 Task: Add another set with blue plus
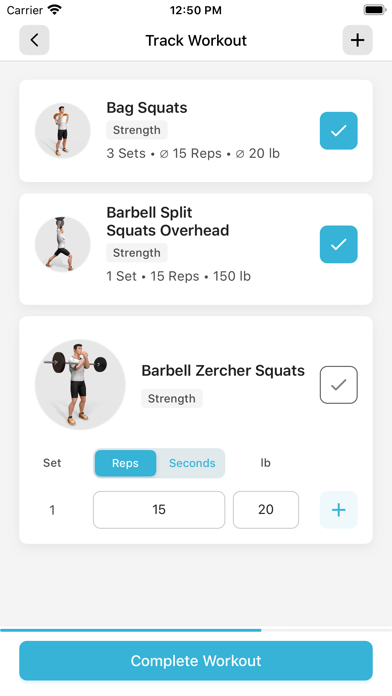[x=338, y=510]
